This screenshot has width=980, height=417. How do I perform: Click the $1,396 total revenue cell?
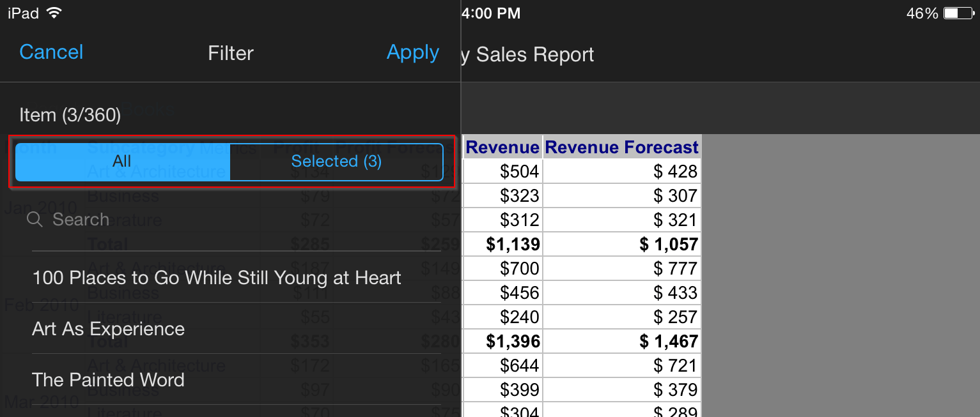pyautogui.click(x=502, y=341)
